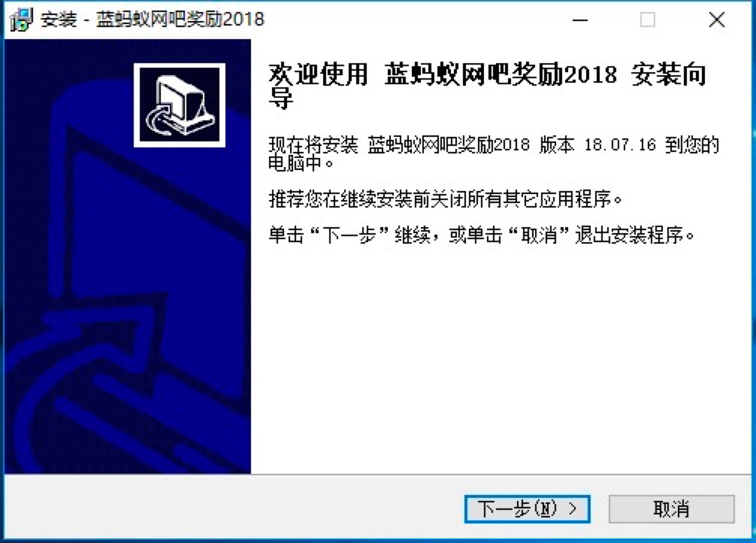The height and width of the screenshot is (543, 756).
Task: Click the computer setup icon in blue banner
Action: (180, 105)
